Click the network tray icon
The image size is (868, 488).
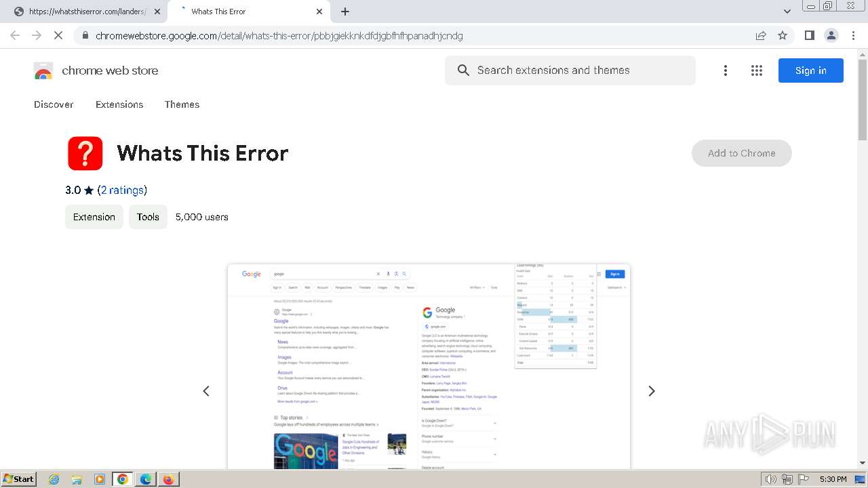tap(787, 479)
